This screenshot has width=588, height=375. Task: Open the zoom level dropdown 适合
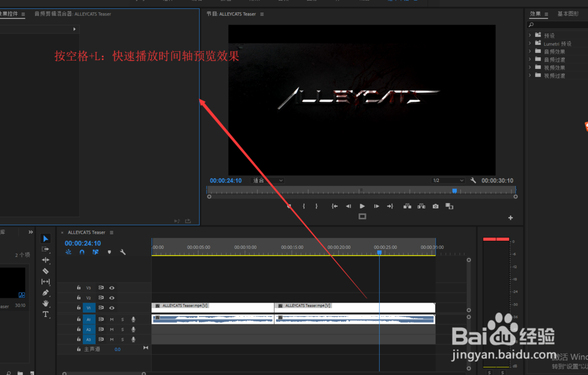268,181
